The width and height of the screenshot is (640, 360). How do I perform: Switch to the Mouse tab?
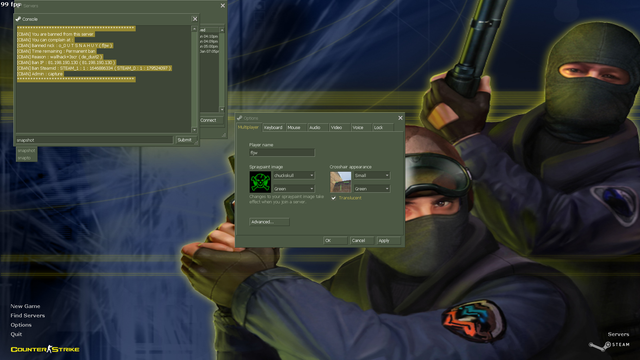[296, 128]
